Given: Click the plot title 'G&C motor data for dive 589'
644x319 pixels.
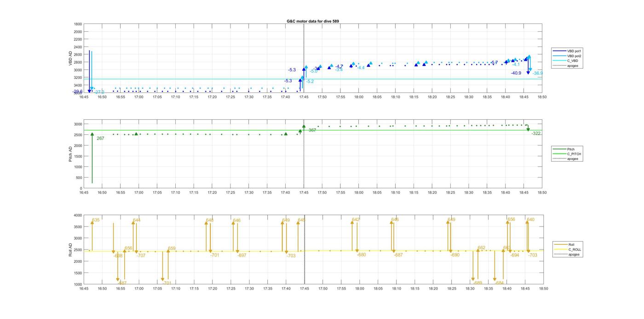Looking at the screenshot, I should 313,21.
